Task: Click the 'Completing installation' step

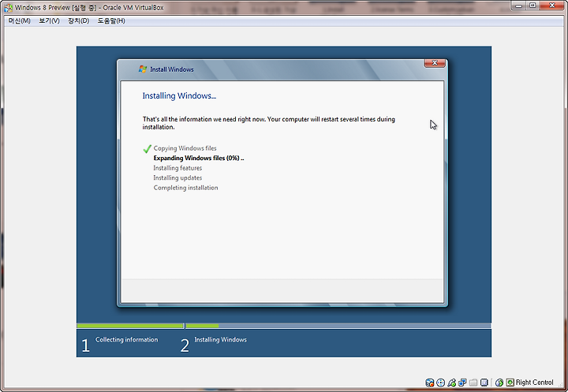Action: coord(185,188)
